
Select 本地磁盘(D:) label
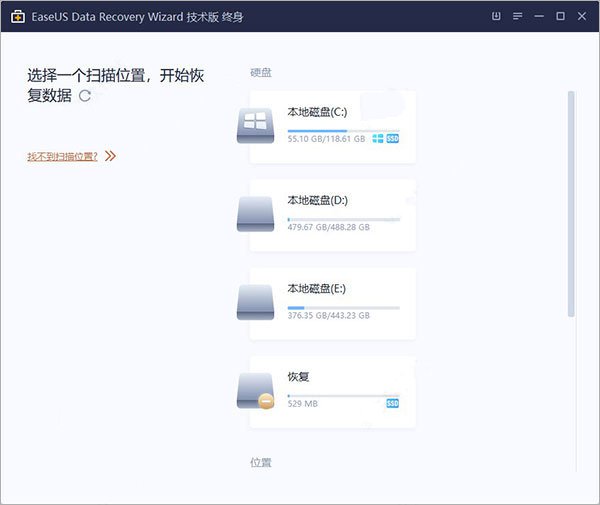pyautogui.click(x=318, y=200)
